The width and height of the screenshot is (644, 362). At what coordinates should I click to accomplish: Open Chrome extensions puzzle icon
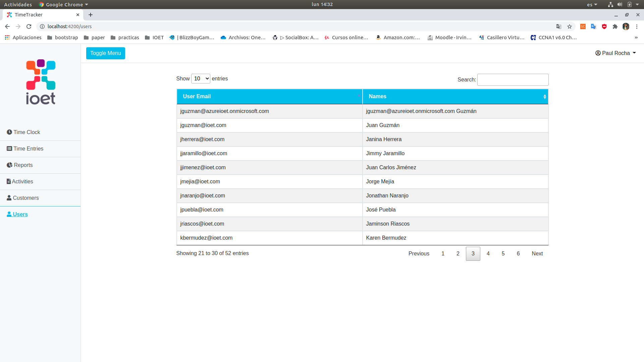615,26
